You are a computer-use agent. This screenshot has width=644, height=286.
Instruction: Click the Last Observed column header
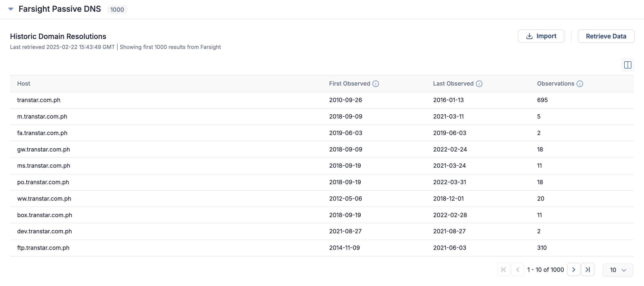(453, 84)
